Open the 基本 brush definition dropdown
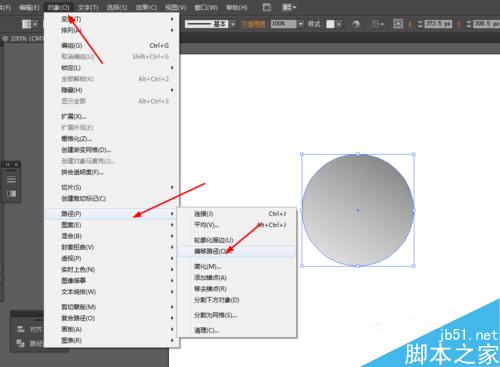The width and height of the screenshot is (500, 367). click(x=233, y=24)
